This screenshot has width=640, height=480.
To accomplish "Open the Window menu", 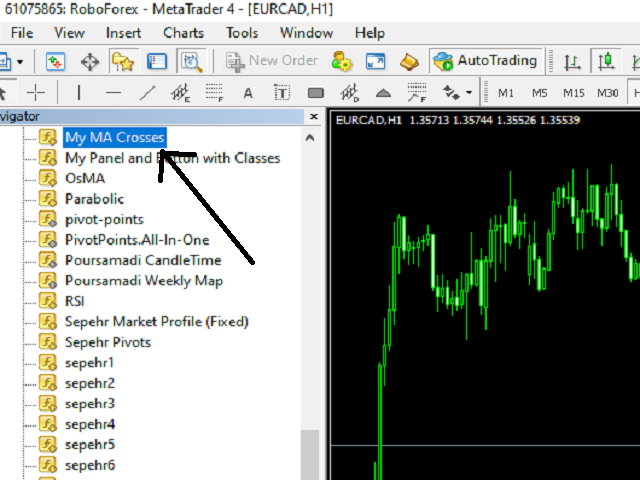I will coord(306,33).
